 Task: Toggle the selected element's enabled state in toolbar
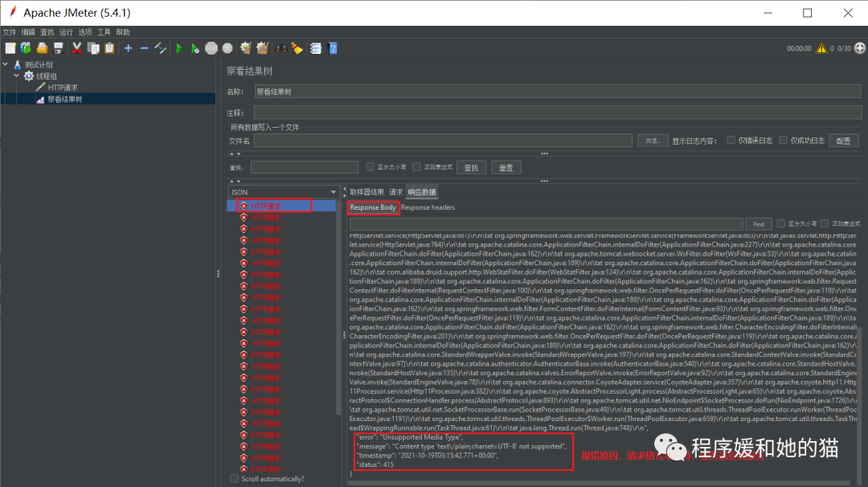click(161, 48)
